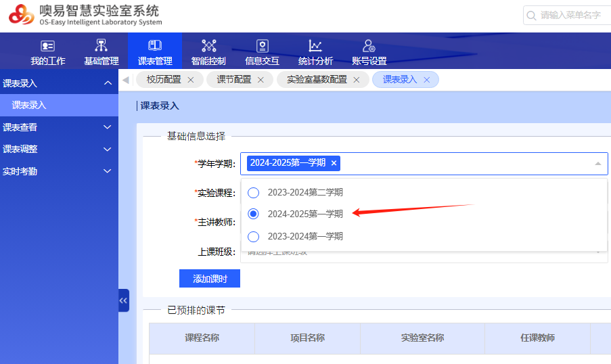Collapse the 学年学期 dropdown arrow
Image resolution: width=611 pixels, height=364 pixels.
[597, 164]
